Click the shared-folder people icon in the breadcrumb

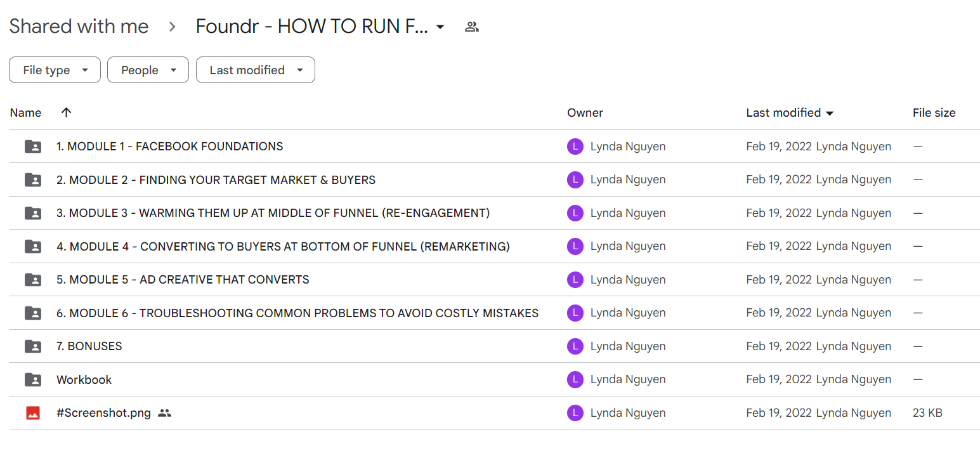coord(471,27)
